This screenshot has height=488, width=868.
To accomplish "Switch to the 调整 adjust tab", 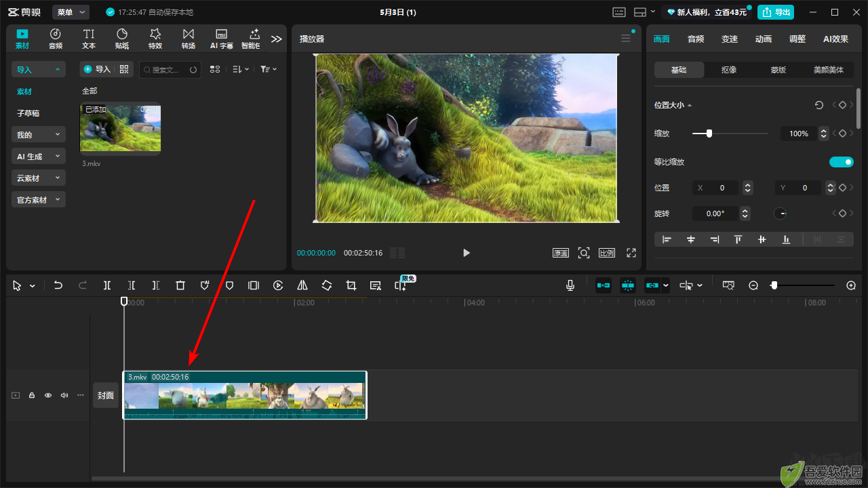I will 797,39.
